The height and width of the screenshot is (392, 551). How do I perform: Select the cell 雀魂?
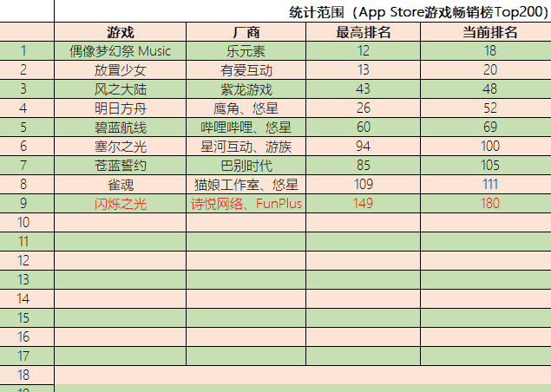121,184
